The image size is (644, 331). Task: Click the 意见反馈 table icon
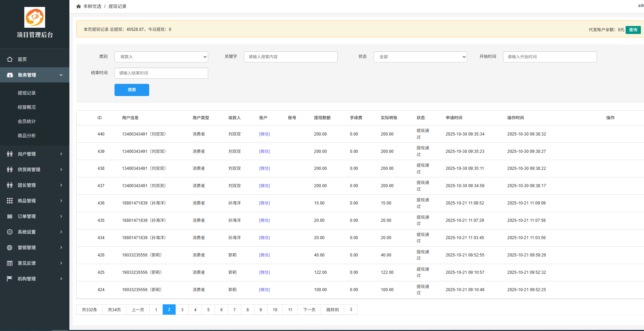point(10,263)
